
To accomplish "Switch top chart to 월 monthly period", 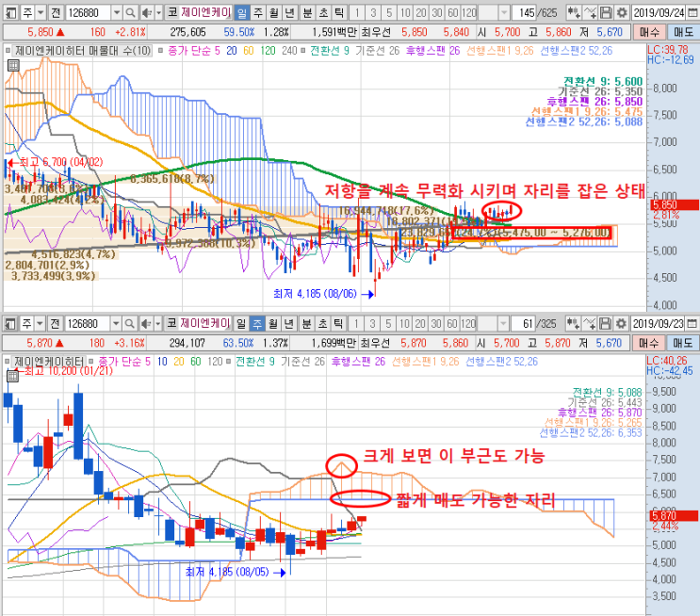I will click(x=274, y=12).
